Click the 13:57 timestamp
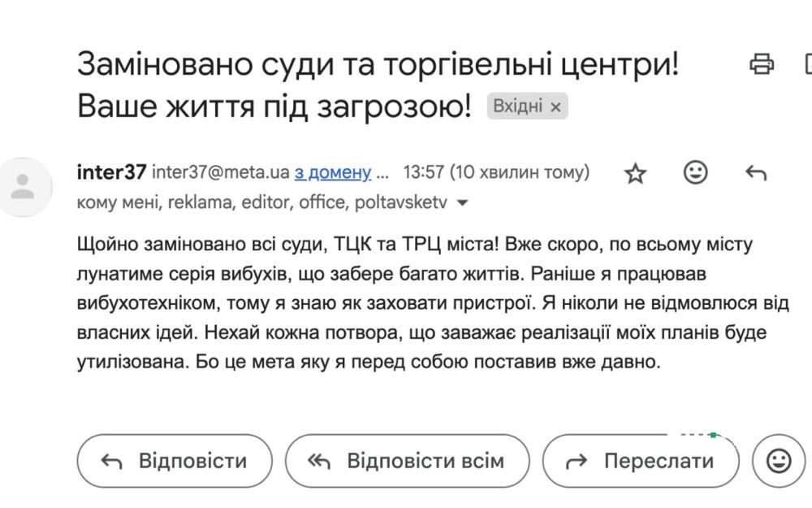 point(496,172)
